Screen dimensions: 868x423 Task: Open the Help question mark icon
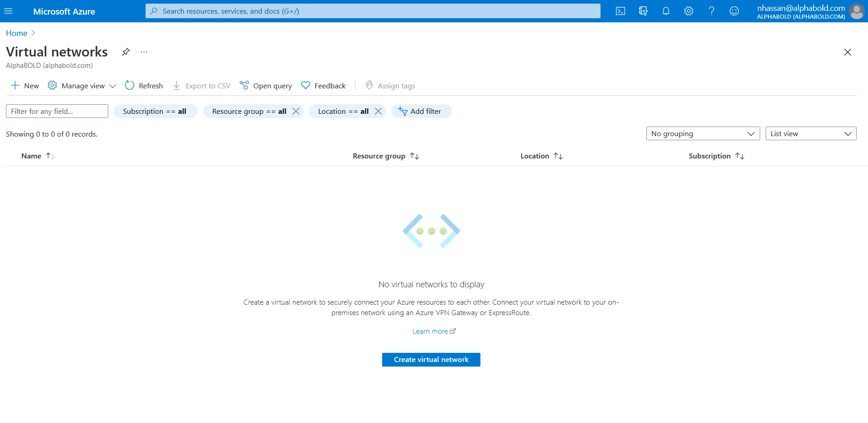coord(712,11)
